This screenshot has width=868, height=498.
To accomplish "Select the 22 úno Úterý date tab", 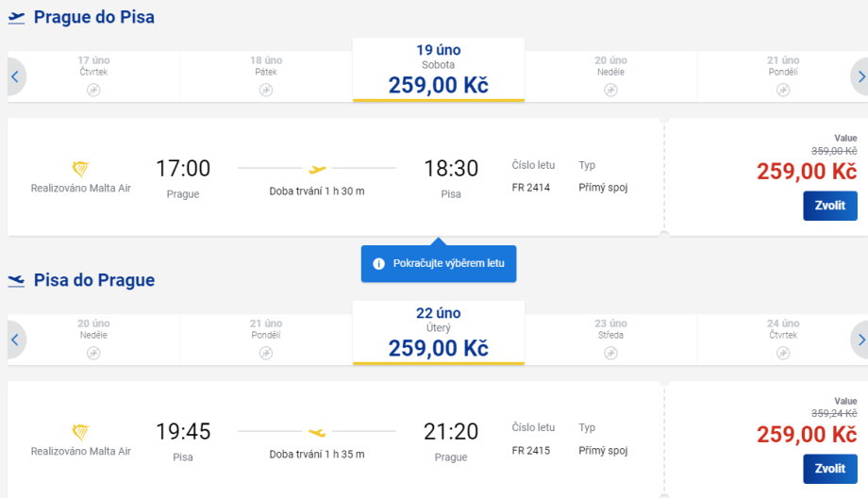I will tap(438, 333).
